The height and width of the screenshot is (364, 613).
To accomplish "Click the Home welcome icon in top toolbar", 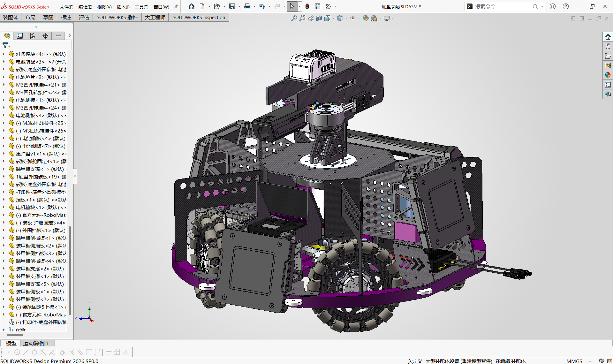I will (191, 6).
